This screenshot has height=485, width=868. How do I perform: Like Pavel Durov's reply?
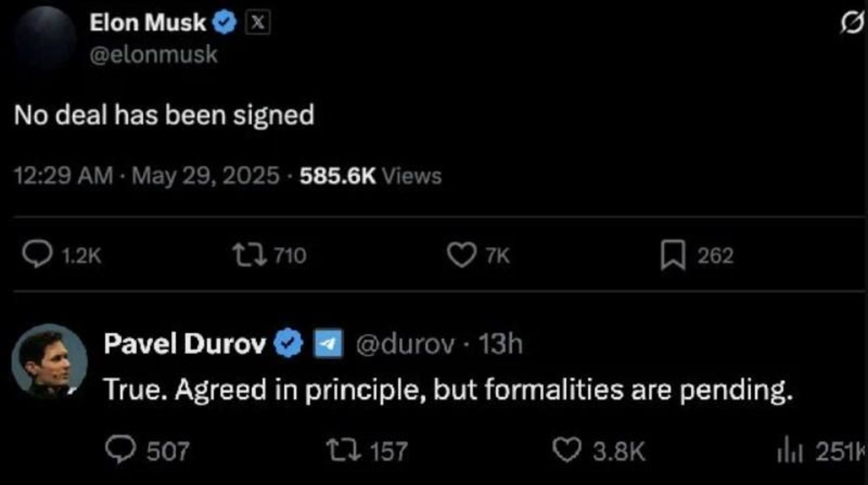pos(567,450)
